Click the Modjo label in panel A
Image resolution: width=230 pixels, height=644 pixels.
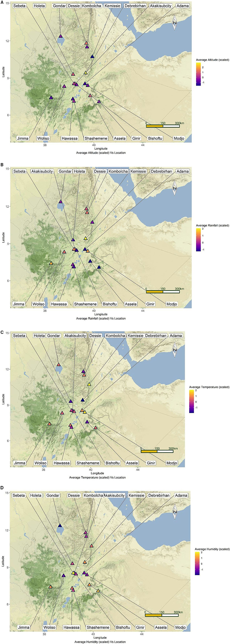point(179,138)
